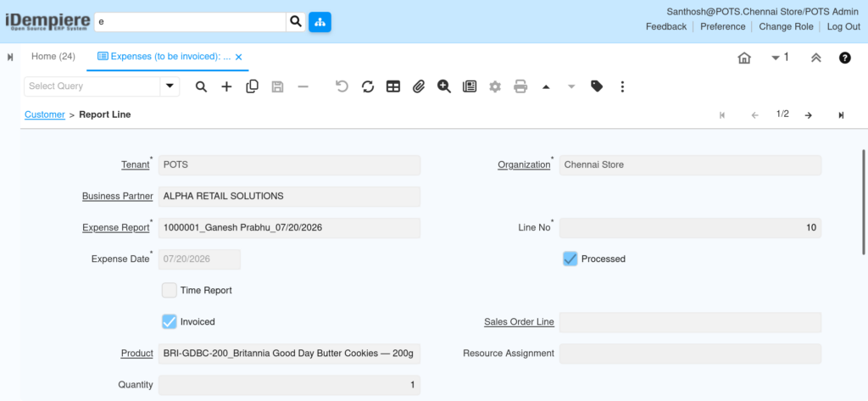Click the Line No field
This screenshot has height=401, width=868.
click(690, 228)
